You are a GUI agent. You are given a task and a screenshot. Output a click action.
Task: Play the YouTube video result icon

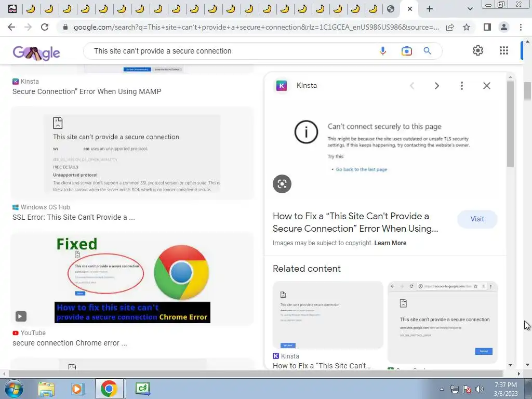pos(21,316)
